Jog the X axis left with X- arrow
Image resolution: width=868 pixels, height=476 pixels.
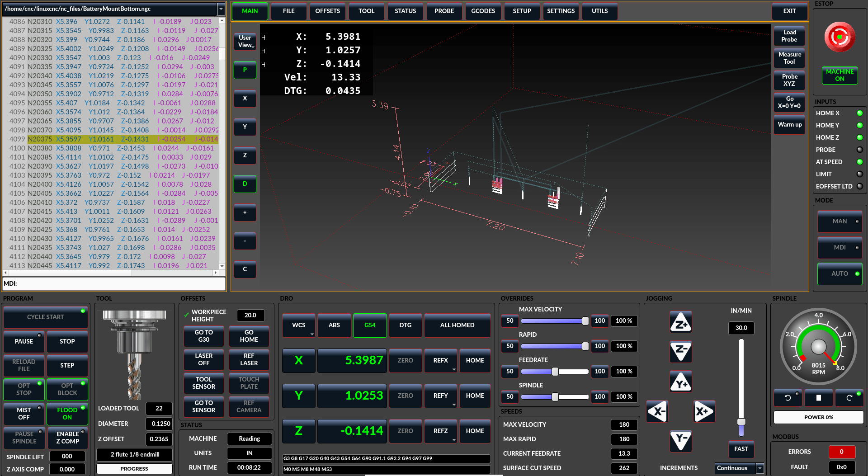click(657, 411)
